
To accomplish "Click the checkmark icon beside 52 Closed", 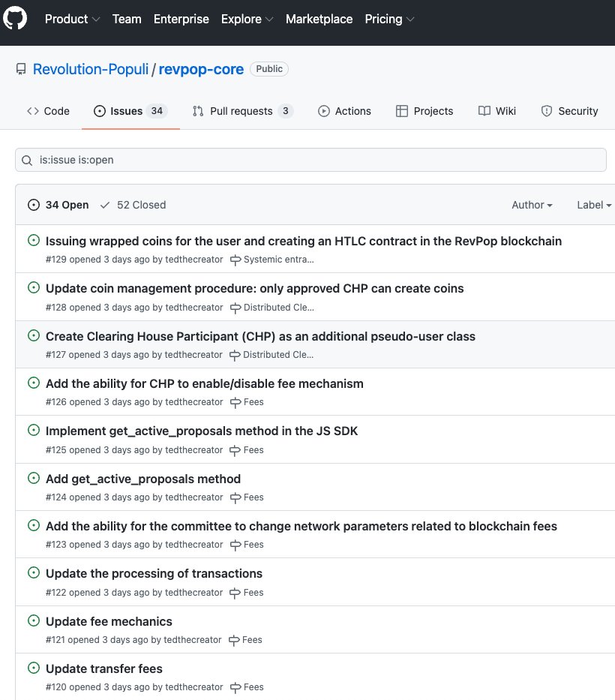I will pos(105,205).
